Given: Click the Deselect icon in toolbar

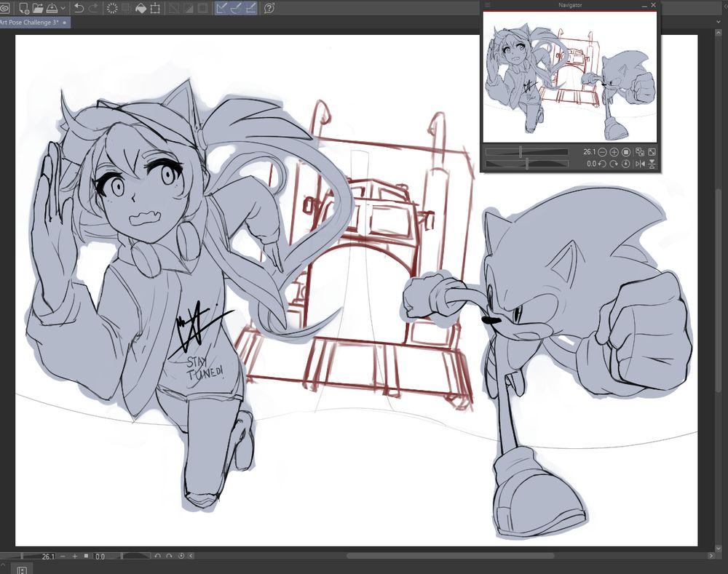Looking at the screenshot, I should 174,8.
